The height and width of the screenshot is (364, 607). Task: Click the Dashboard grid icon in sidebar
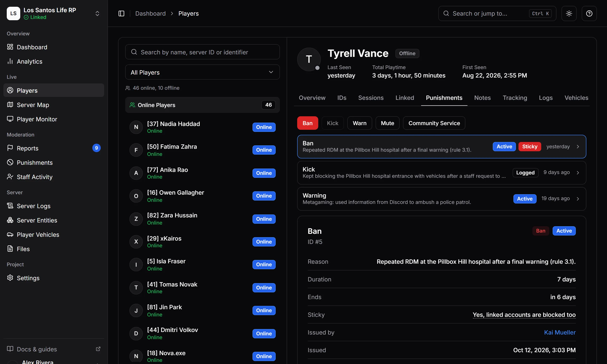[10, 47]
